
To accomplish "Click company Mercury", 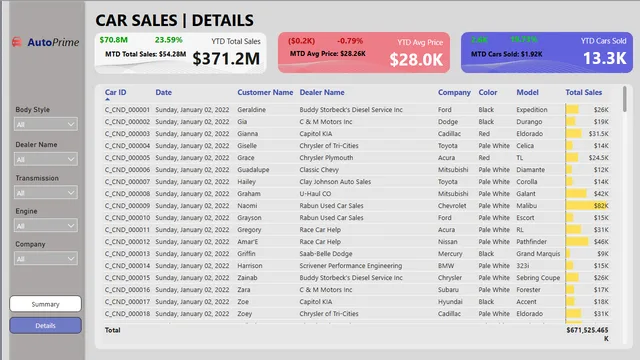I will 450,254.
